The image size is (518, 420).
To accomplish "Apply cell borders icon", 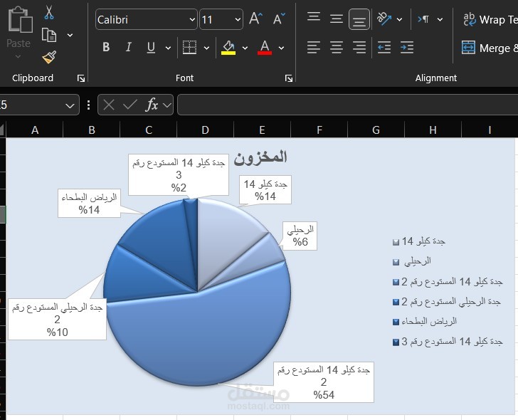I will [x=189, y=47].
